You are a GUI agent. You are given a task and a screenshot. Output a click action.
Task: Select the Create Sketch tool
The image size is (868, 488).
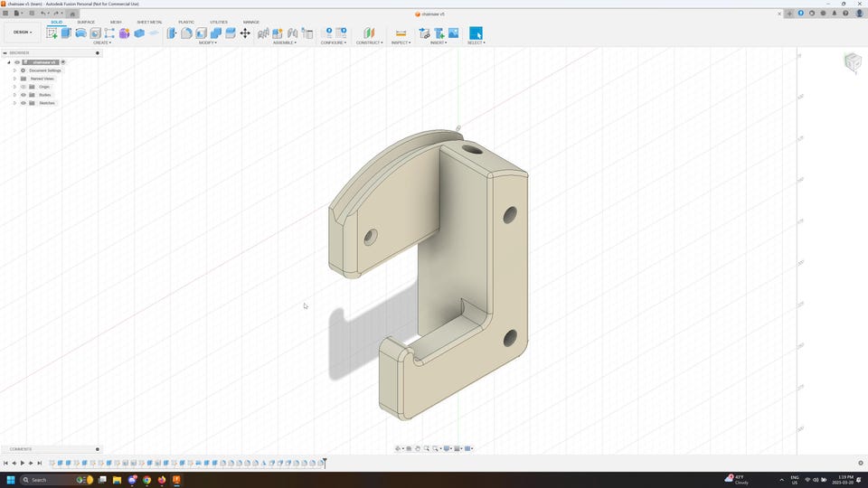[x=52, y=33]
